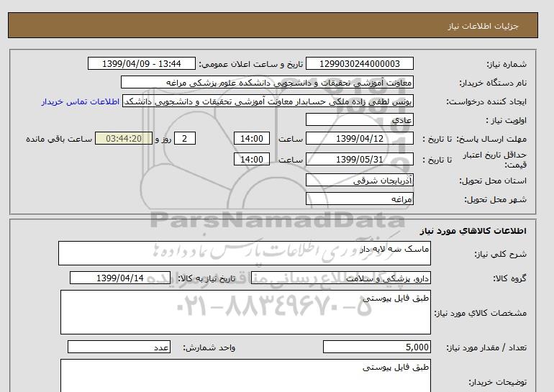Select the remaining days field showing 2
Viewport: 554px width, 392px height.
pos(185,138)
